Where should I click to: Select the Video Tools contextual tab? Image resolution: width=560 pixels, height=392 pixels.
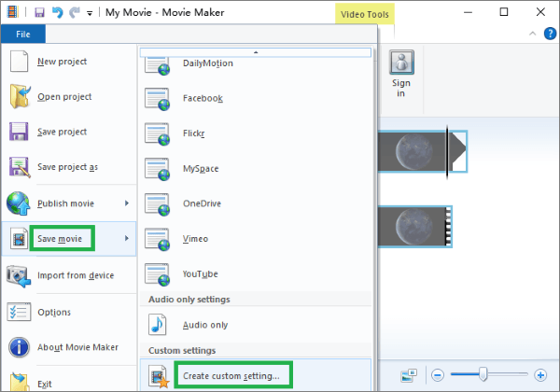tap(365, 14)
